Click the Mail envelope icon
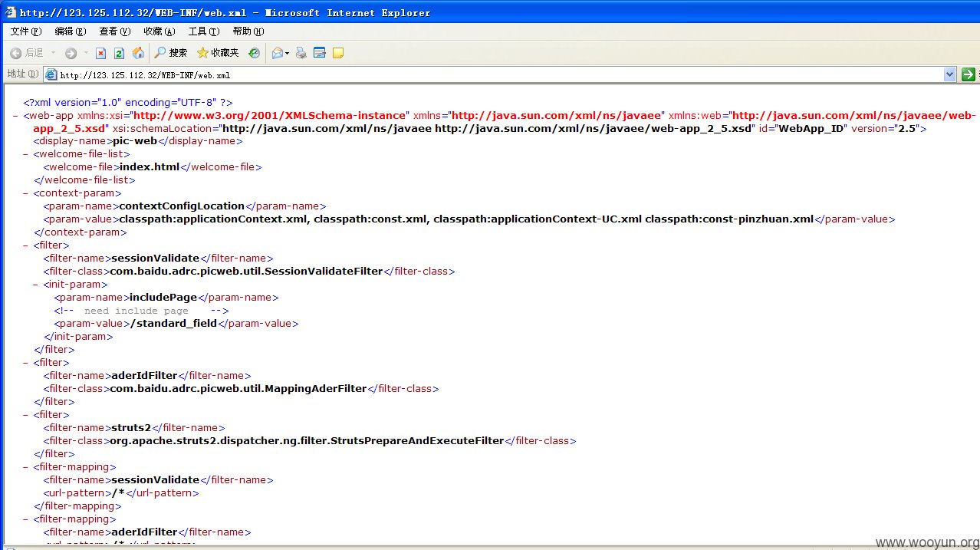 click(277, 53)
